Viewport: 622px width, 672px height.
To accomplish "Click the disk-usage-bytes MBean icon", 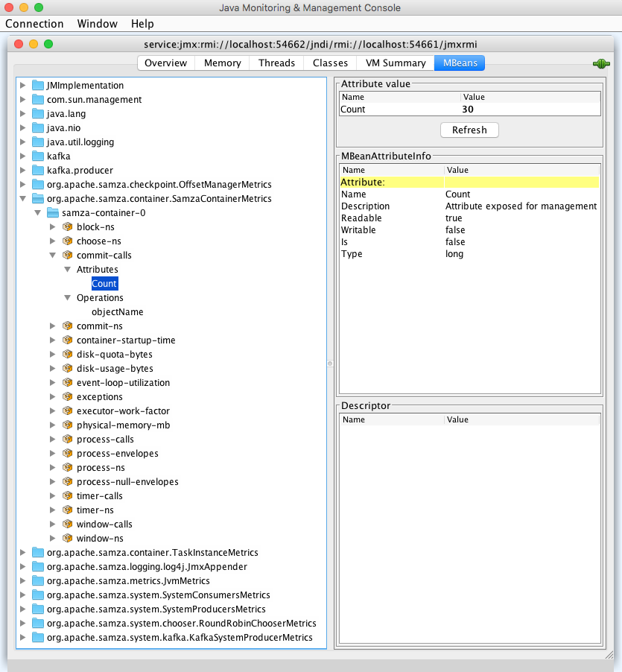I will pos(68,369).
